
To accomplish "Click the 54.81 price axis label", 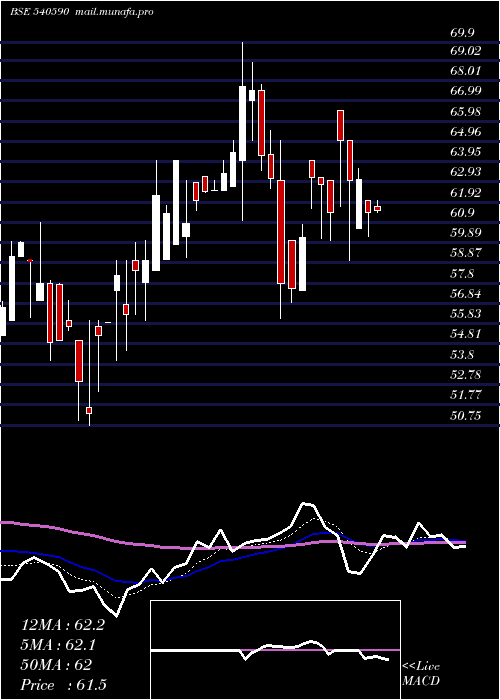I will [x=466, y=334].
